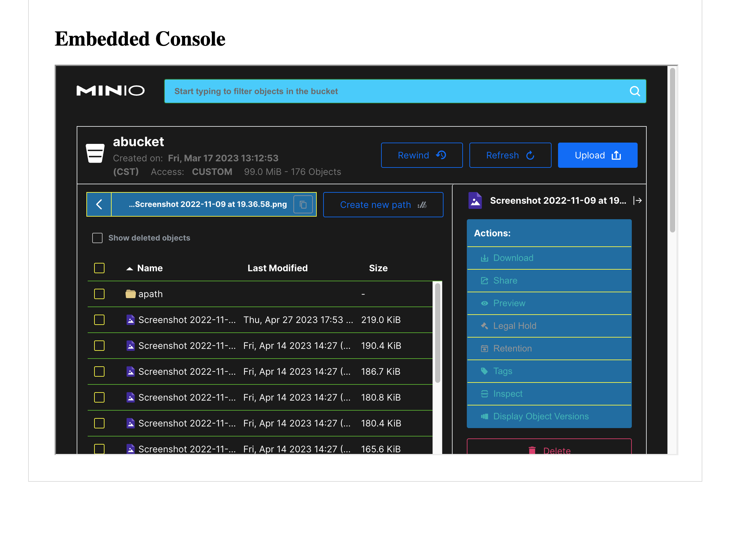Go back with the left chevron
Viewport: 746px width, 560px height.
(99, 204)
